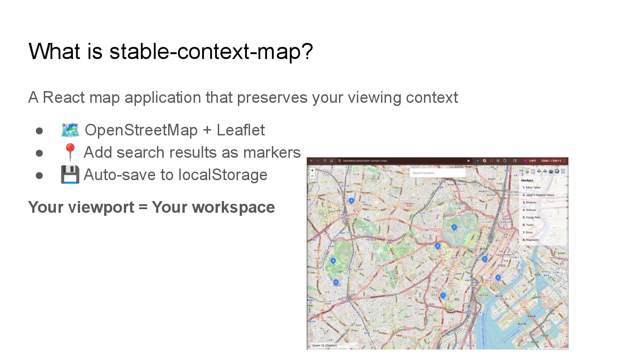Click the browser home icon

331,161
